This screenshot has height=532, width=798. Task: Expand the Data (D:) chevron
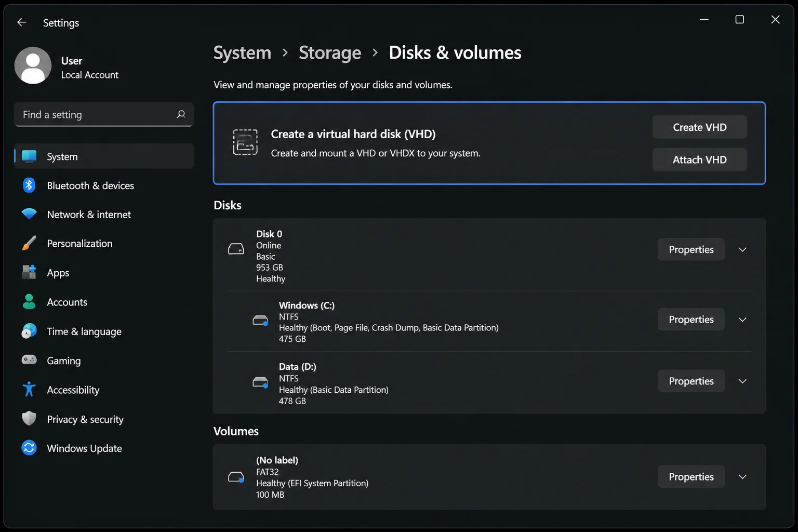(x=742, y=381)
